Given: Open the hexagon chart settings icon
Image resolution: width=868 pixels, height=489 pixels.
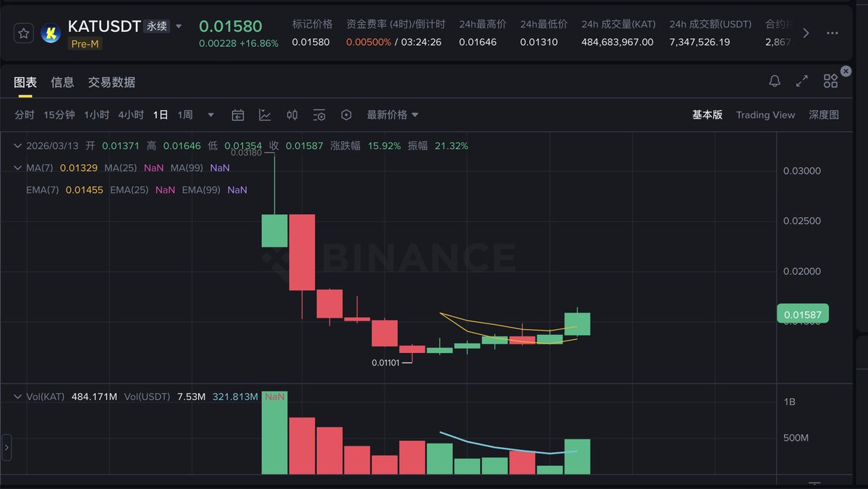Looking at the screenshot, I should (x=346, y=115).
